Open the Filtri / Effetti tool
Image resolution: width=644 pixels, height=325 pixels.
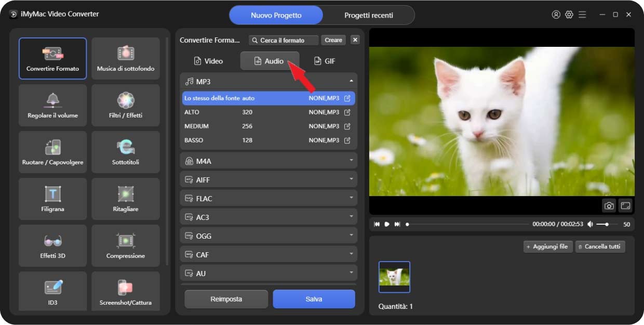click(126, 105)
